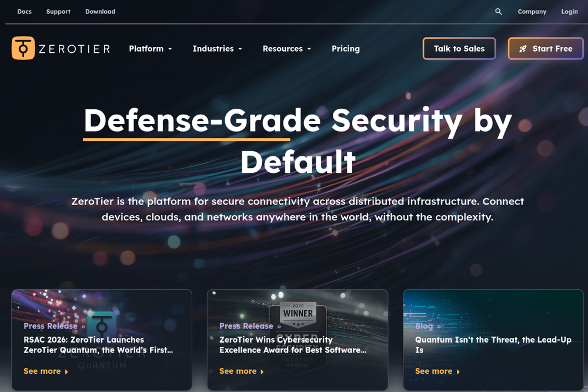This screenshot has width=588, height=392.
Task: Click the rocket icon in Start Free
Action: point(523,49)
